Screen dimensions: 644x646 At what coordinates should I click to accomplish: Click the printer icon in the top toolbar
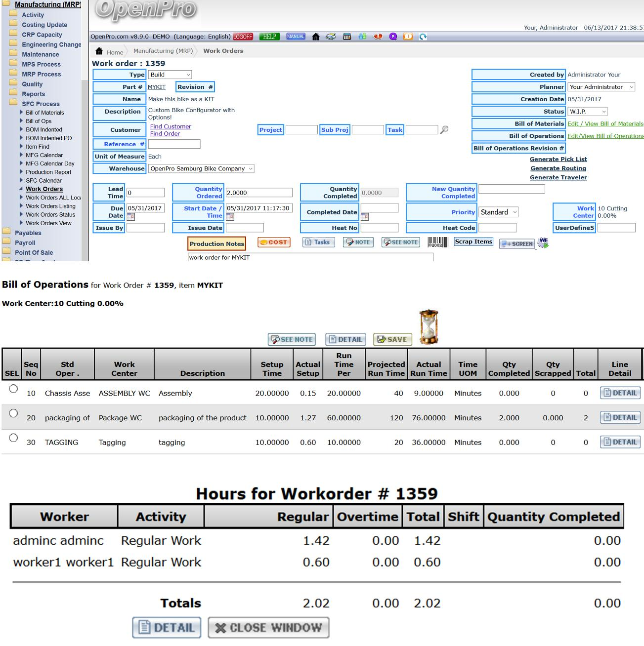(x=331, y=37)
